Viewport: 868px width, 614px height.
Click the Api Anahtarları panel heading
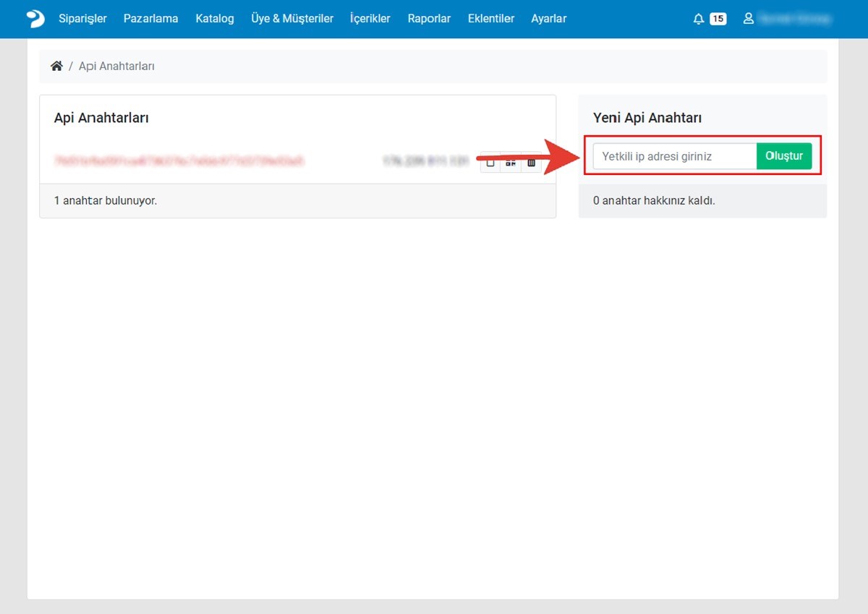click(x=101, y=117)
